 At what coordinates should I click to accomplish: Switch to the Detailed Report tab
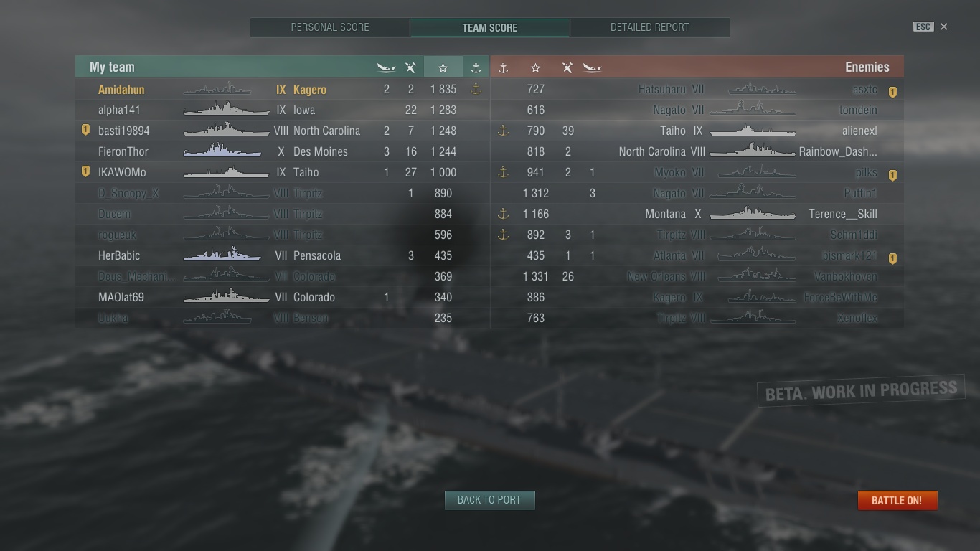(x=649, y=27)
